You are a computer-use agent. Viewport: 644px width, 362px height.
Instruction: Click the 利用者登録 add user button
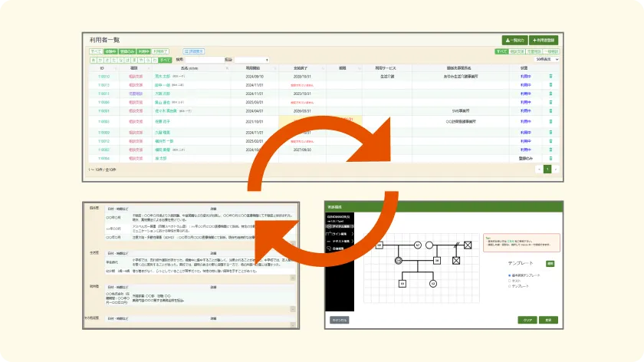point(545,40)
